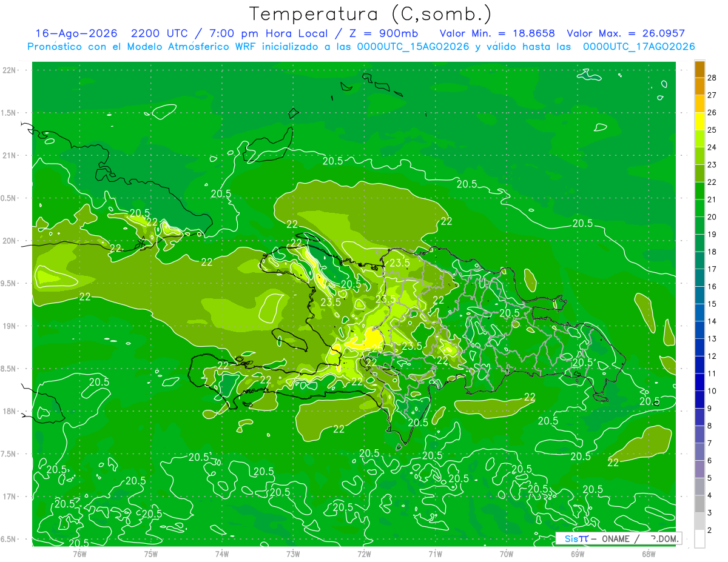Screen dimensions: 728x562
Task: Click the "68W" longitude axis label
Action: [x=649, y=554]
